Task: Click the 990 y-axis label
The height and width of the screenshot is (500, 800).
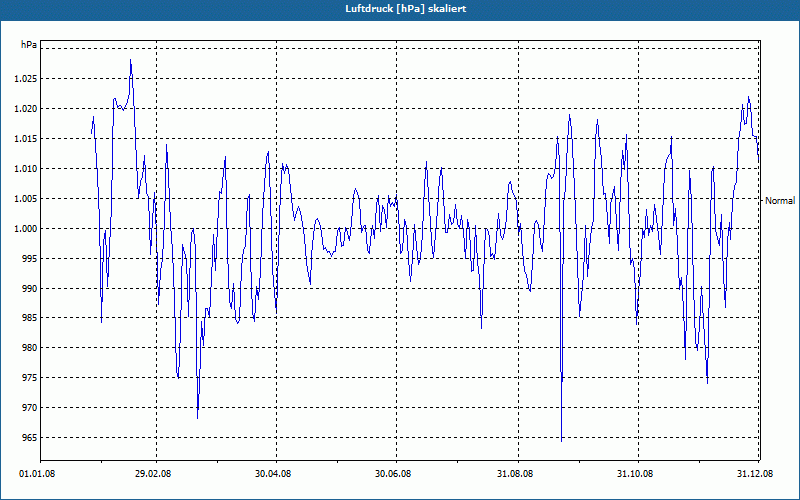Action: pyautogui.click(x=30, y=288)
